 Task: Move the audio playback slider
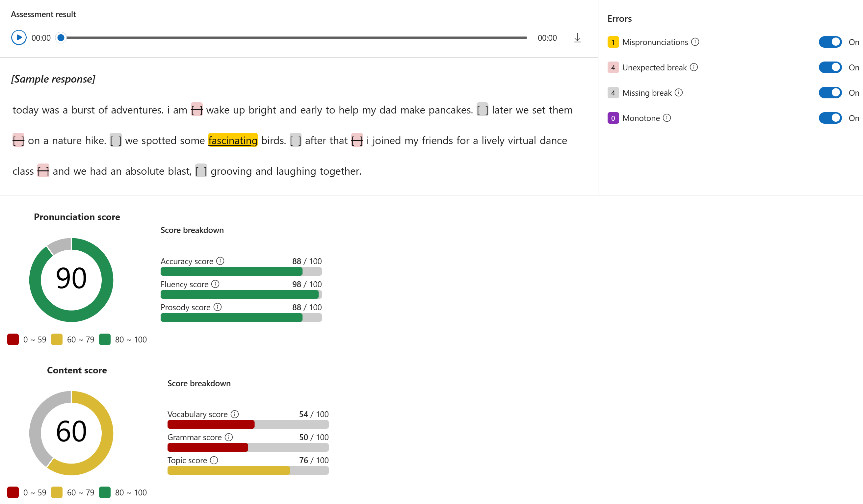point(61,38)
